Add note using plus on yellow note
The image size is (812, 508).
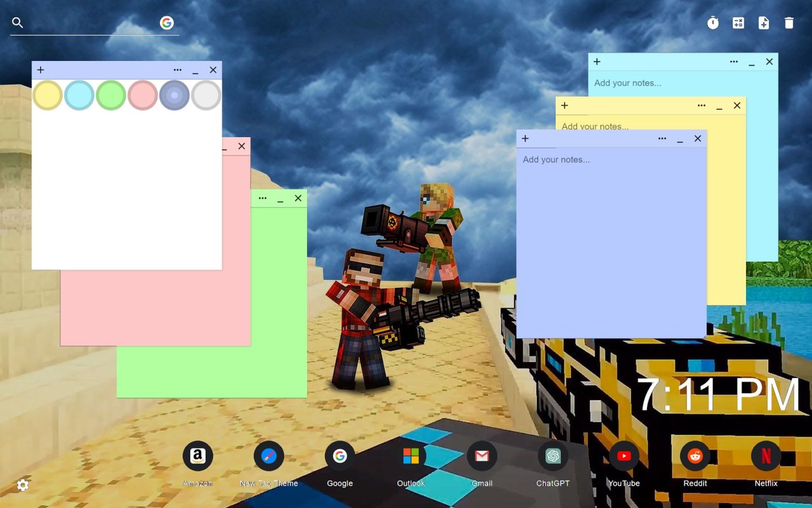click(565, 105)
